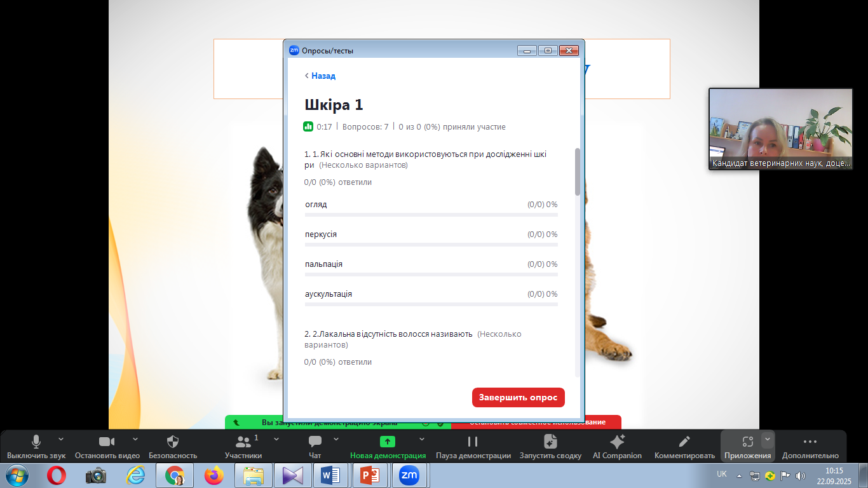Launch Firefox from the taskbar

[214, 475]
